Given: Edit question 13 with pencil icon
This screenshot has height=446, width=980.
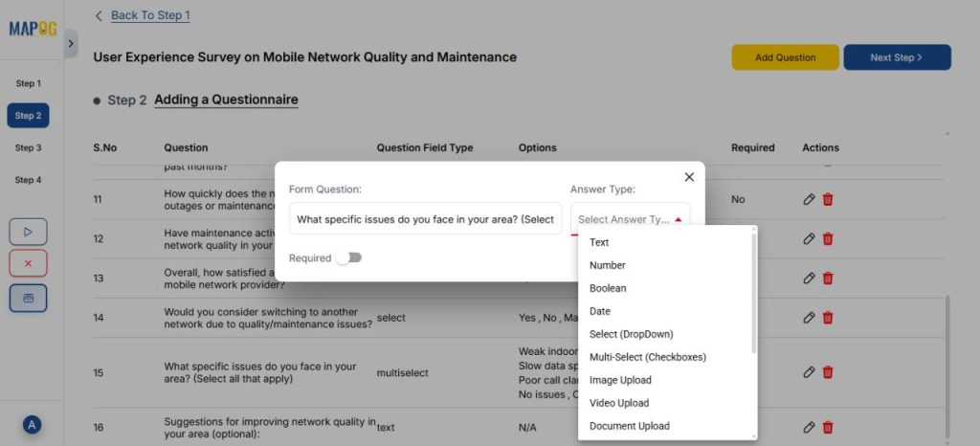Looking at the screenshot, I should 809,278.
